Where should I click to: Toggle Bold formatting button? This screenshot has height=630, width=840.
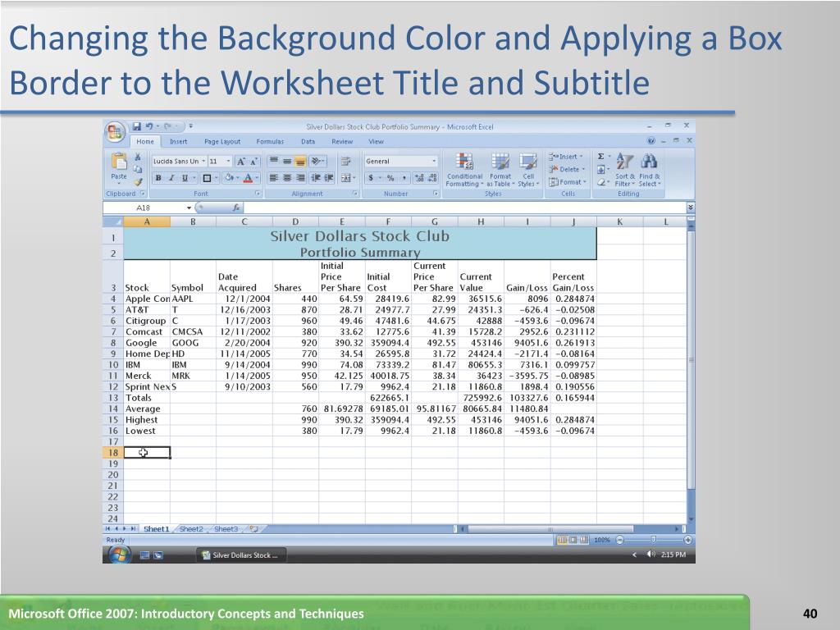click(158, 178)
